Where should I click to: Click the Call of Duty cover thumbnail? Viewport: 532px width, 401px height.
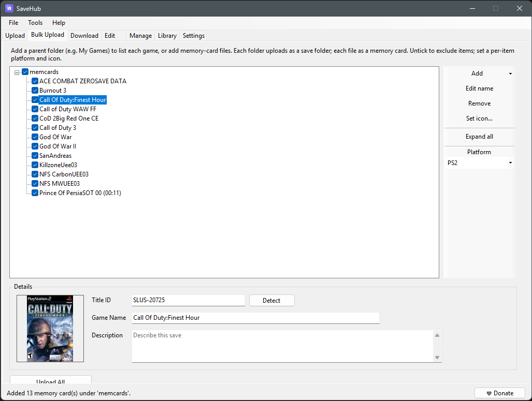click(50, 329)
